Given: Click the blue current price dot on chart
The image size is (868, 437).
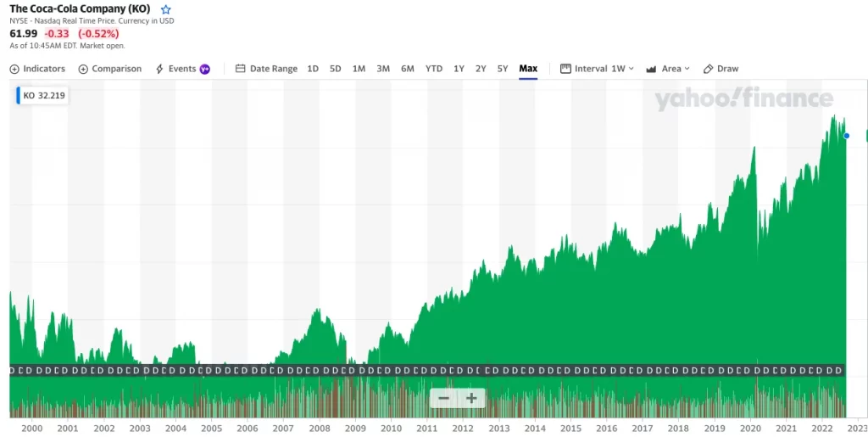Looking at the screenshot, I should [846, 136].
